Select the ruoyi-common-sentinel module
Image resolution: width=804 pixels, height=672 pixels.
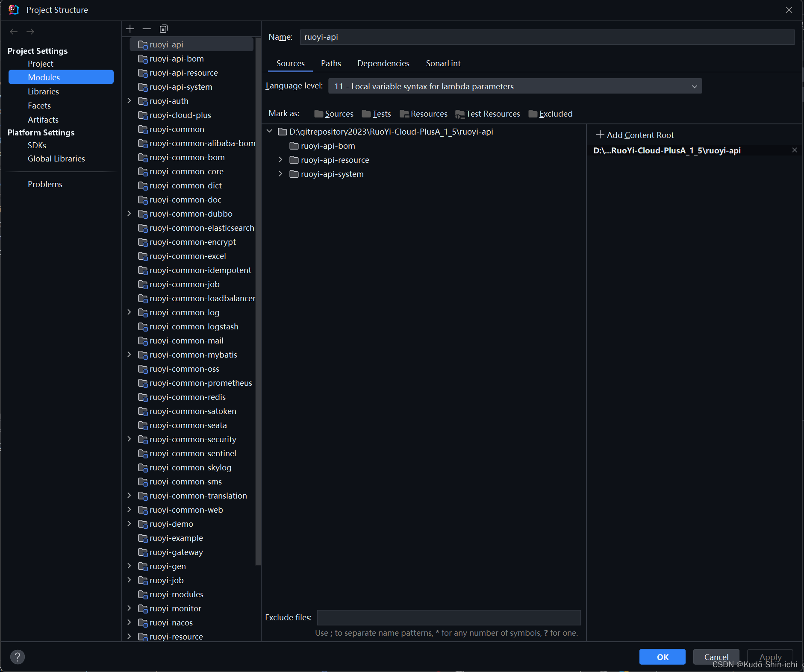click(193, 453)
